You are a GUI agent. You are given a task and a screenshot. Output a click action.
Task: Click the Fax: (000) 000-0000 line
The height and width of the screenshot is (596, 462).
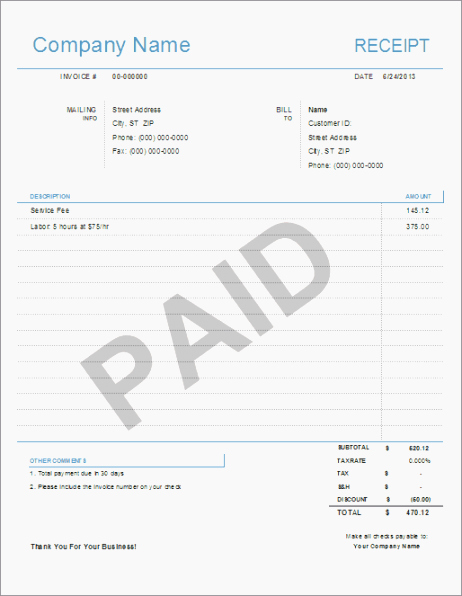(146, 151)
